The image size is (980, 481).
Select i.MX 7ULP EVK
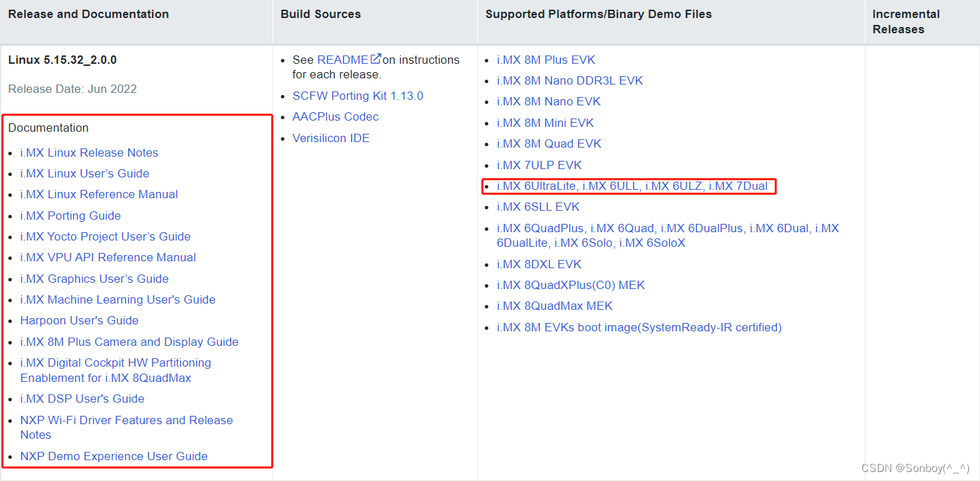click(540, 165)
